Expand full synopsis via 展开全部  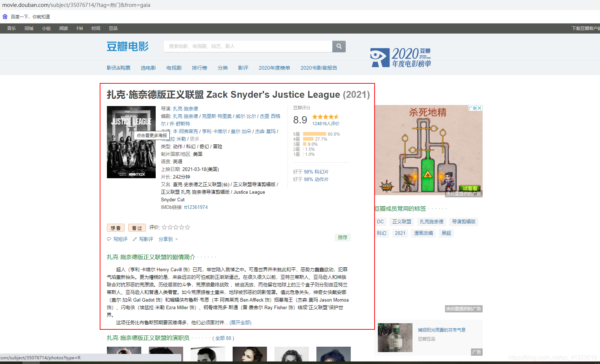tap(240, 323)
